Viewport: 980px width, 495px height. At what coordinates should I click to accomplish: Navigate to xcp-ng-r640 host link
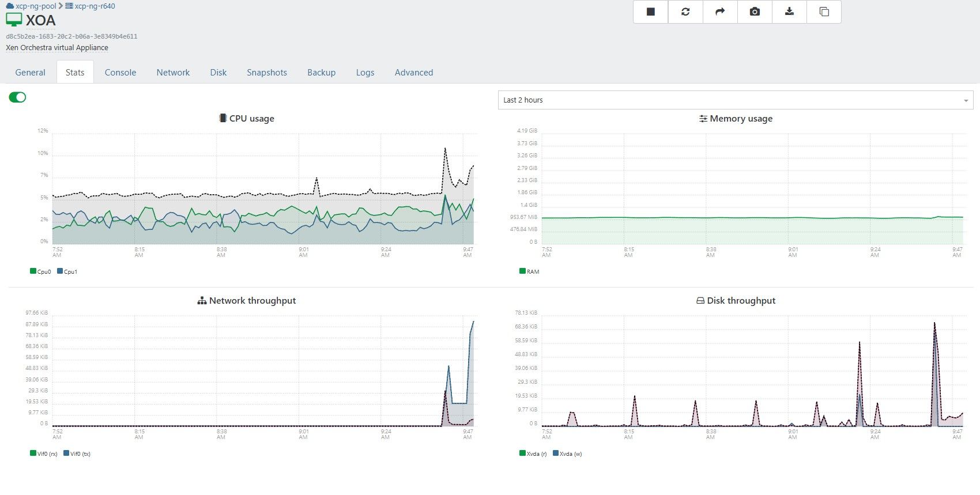(x=95, y=6)
